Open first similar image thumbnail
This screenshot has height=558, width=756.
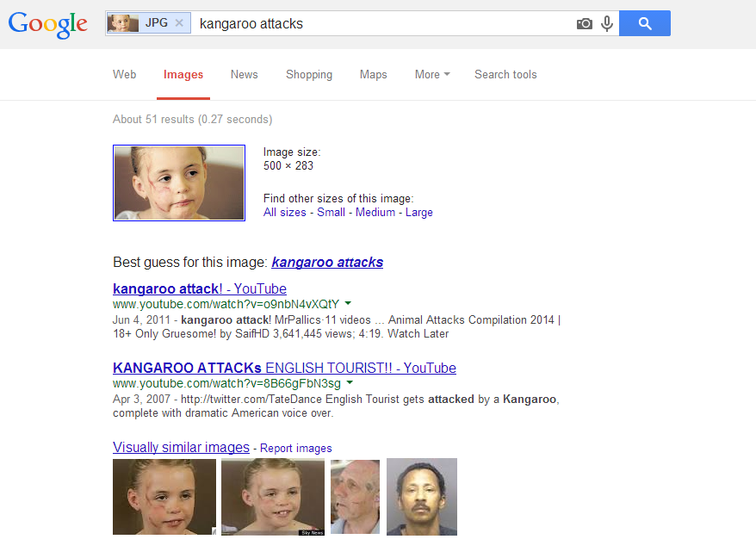click(164, 497)
